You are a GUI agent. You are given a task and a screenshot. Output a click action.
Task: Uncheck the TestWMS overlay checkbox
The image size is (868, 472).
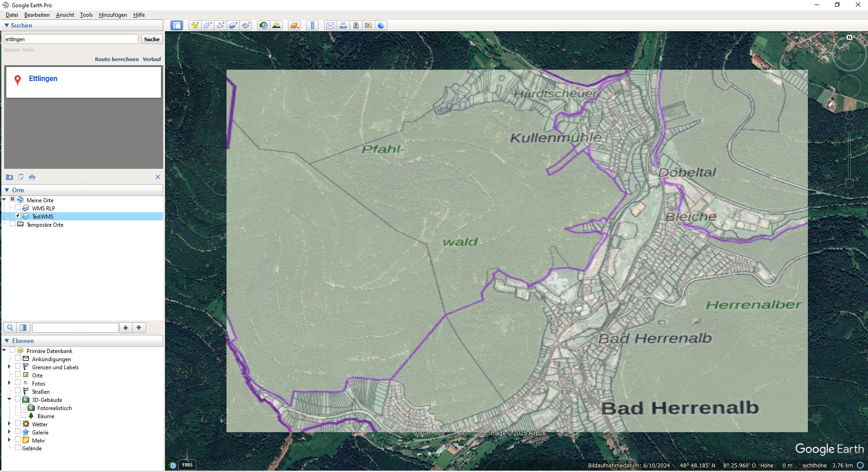[18, 216]
